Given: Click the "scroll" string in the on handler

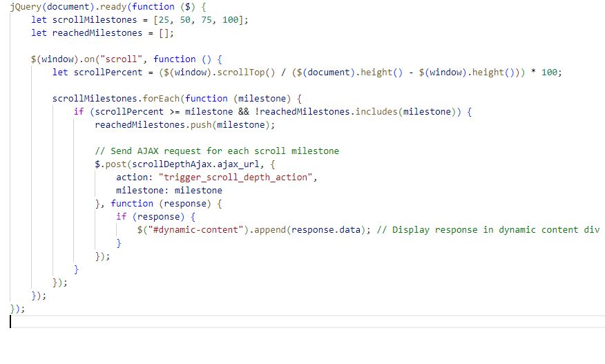Looking at the screenshot, I should (121, 59).
